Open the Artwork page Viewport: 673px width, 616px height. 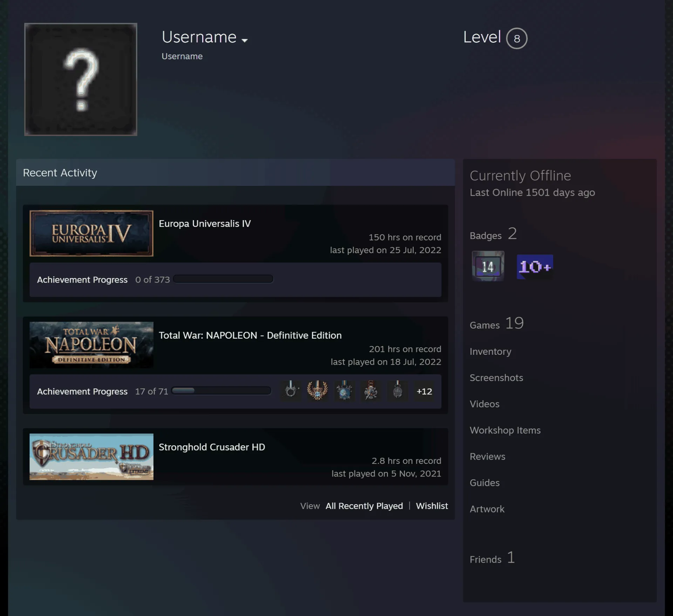pyautogui.click(x=487, y=509)
